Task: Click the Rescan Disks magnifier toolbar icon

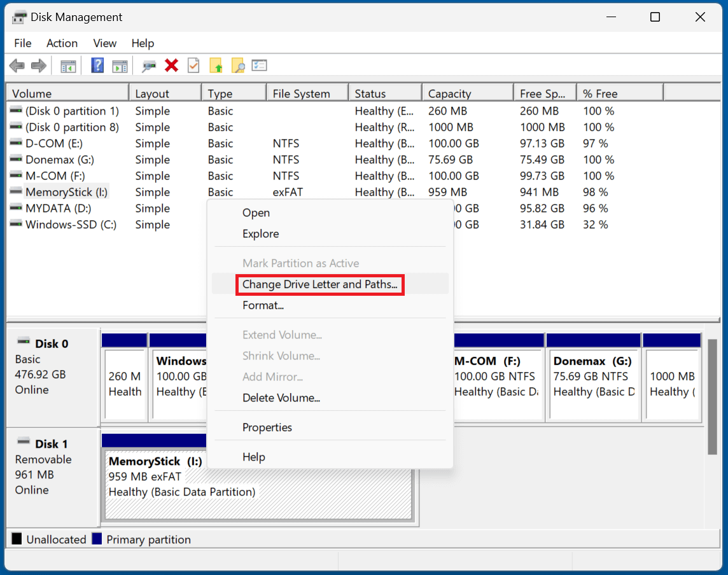Action: tap(149, 65)
